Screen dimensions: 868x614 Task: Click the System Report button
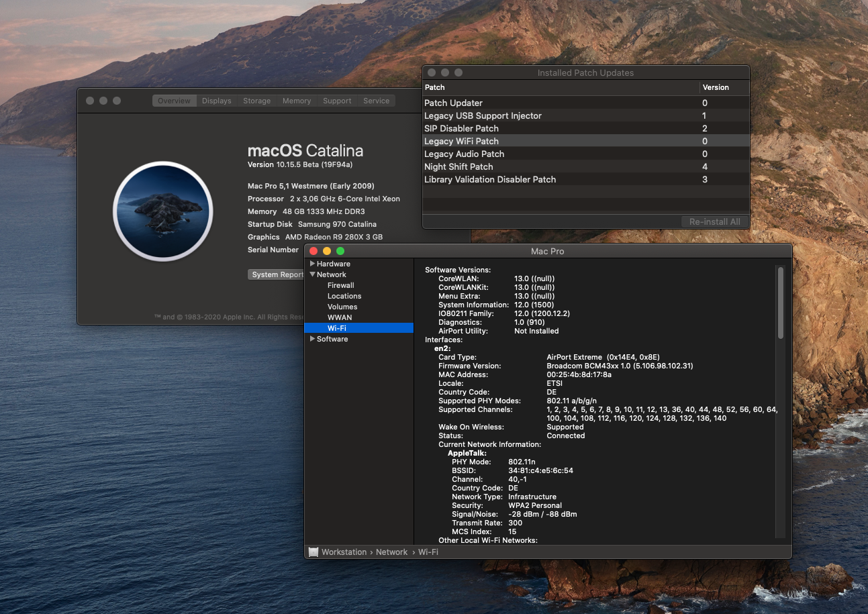(x=277, y=274)
